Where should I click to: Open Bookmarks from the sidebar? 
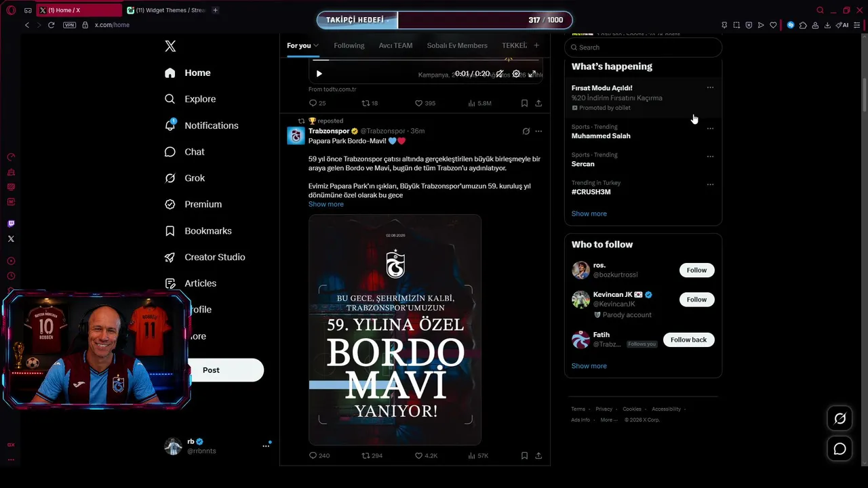(x=198, y=231)
